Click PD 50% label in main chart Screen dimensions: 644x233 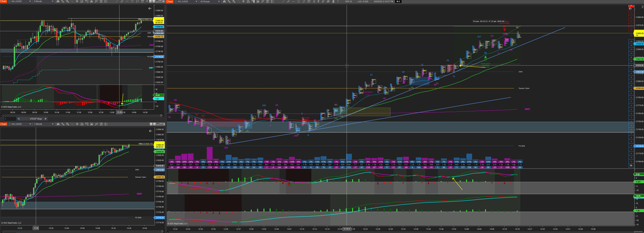pyautogui.click(x=522, y=145)
